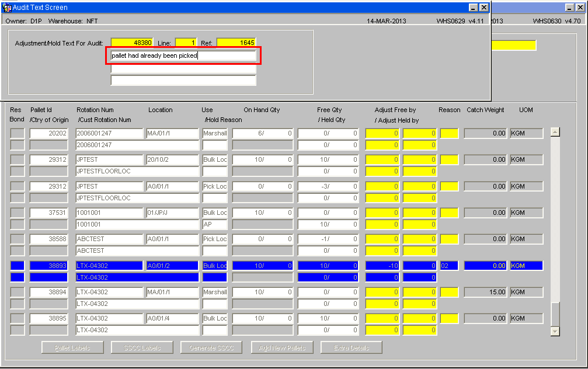Click location field 20/10/2
The height and width of the screenshot is (369, 588).
click(x=172, y=159)
